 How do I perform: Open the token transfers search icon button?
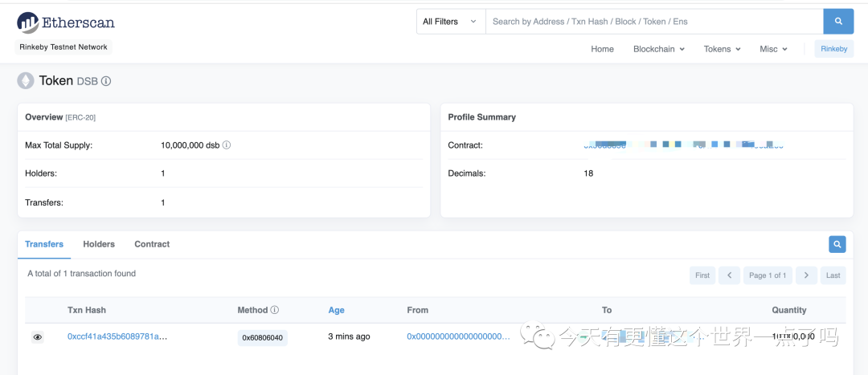[x=837, y=244]
